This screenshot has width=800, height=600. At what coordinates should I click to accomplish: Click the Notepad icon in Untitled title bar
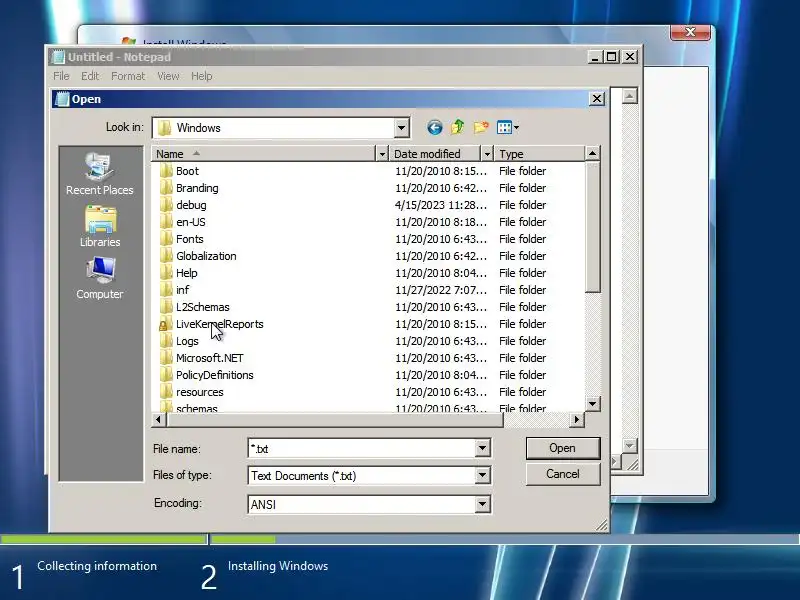(x=58, y=57)
